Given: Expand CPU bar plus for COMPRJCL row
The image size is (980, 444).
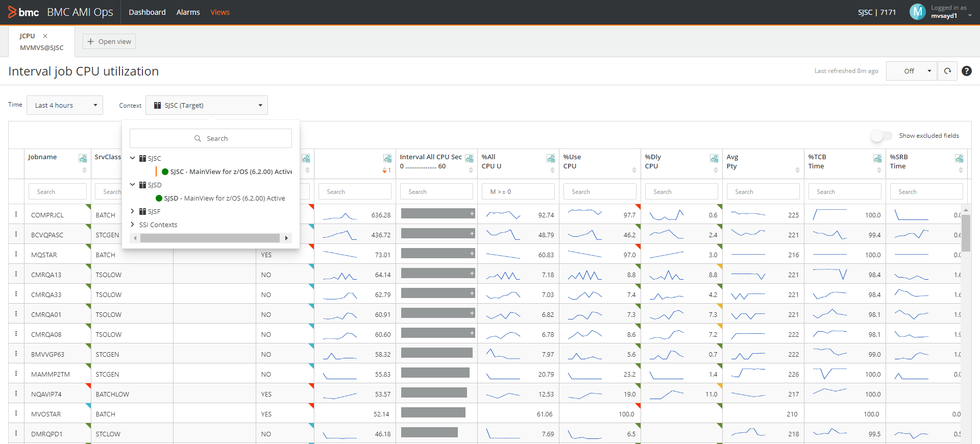Looking at the screenshot, I should tap(472, 213).
